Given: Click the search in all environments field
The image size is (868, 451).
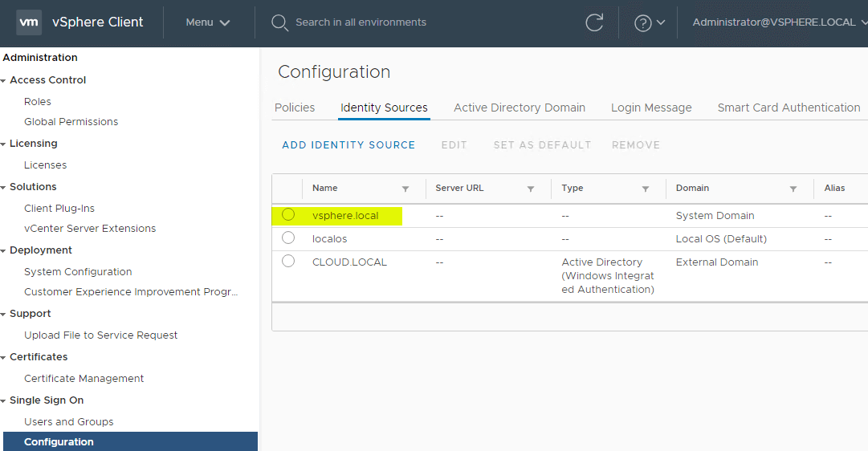Looking at the screenshot, I should point(361,22).
